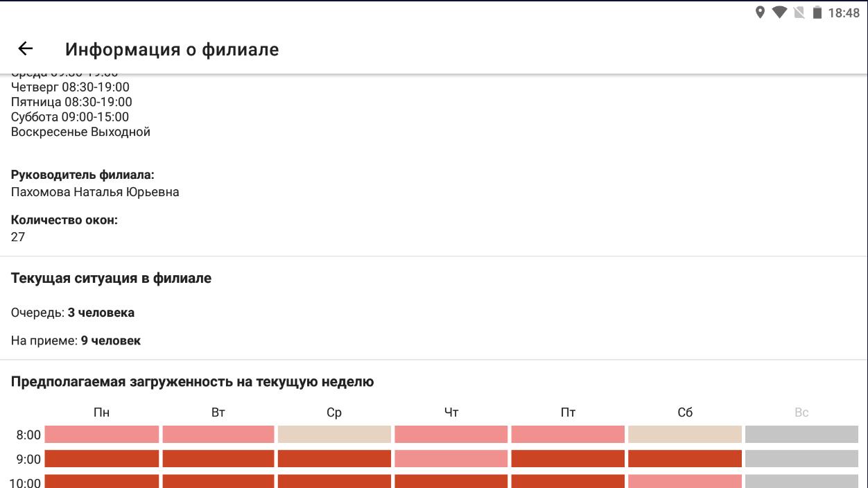Tap Tuesday 9:00 dark red cell
This screenshot has height=488, width=868.
coord(218,459)
